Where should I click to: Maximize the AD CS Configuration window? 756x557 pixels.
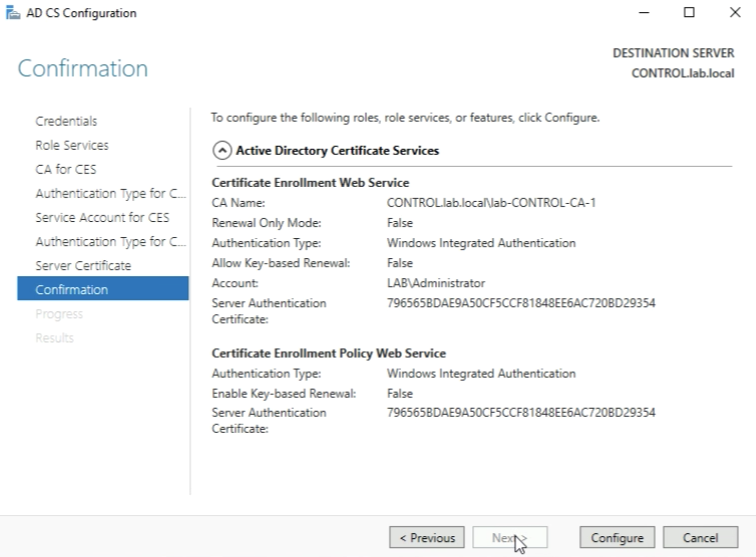point(689,13)
